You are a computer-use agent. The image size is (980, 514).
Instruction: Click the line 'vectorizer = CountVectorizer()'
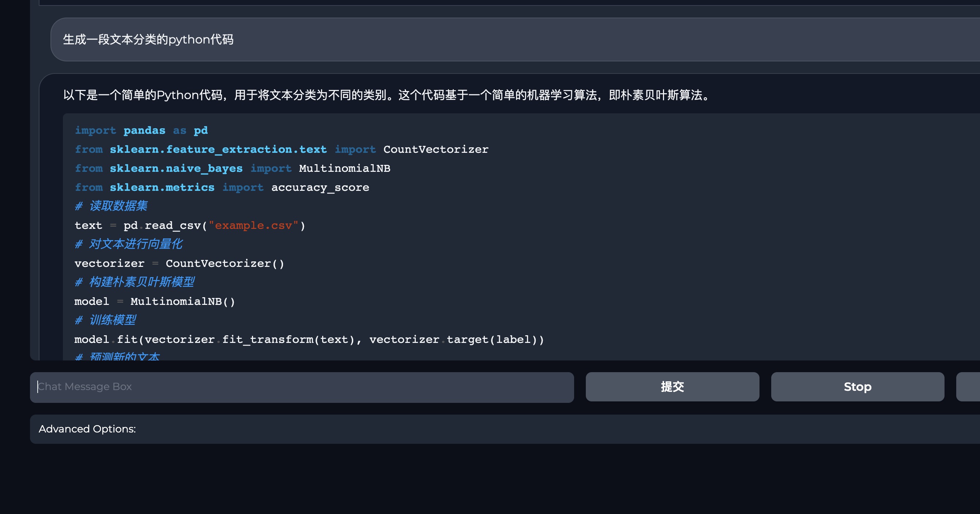coord(179,264)
